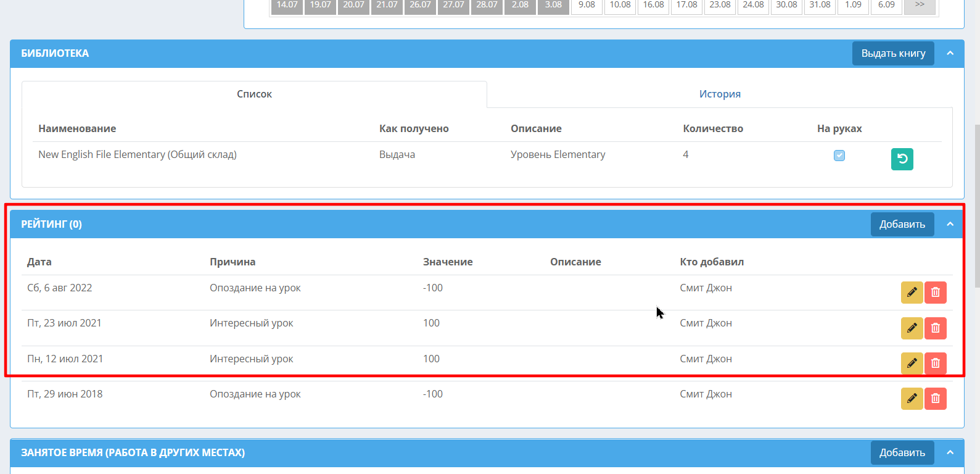Delete the Пн, 12 июл 2021 rating entry
This screenshot has height=474, width=980.
click(x=935, y=363)
